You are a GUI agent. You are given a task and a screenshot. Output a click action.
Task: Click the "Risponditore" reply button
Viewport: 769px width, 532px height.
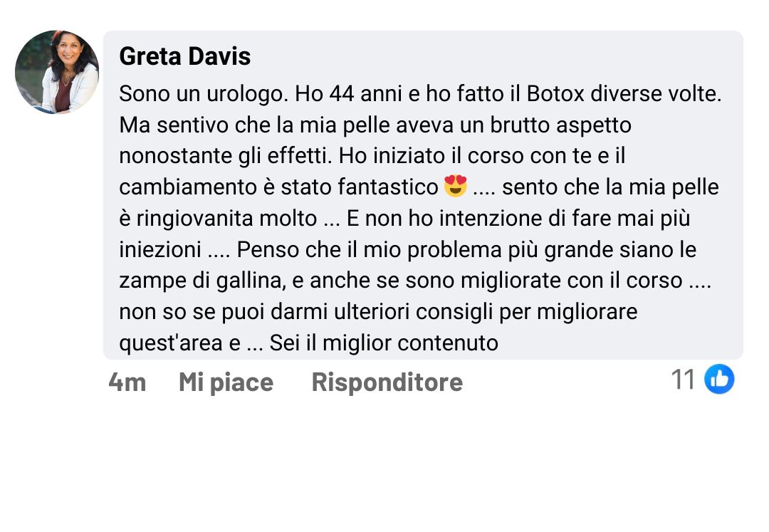[387, 382]
